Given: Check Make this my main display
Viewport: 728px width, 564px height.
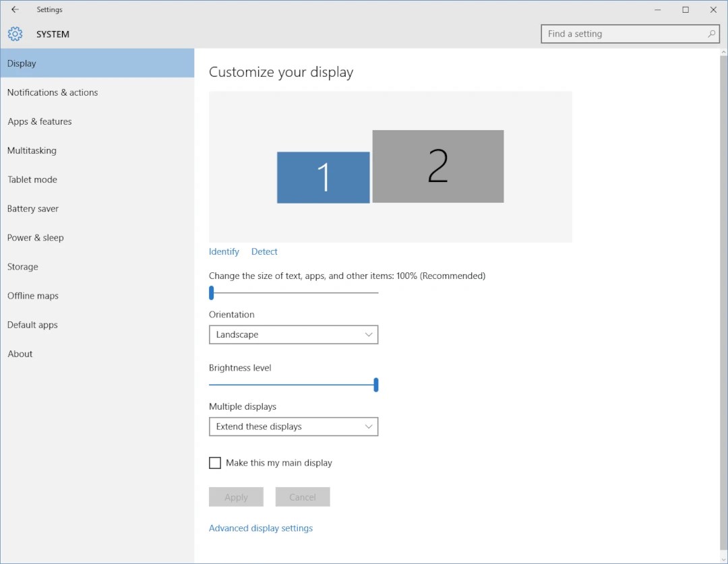Looking at the screenshot, I should click(x=215, y=463).
